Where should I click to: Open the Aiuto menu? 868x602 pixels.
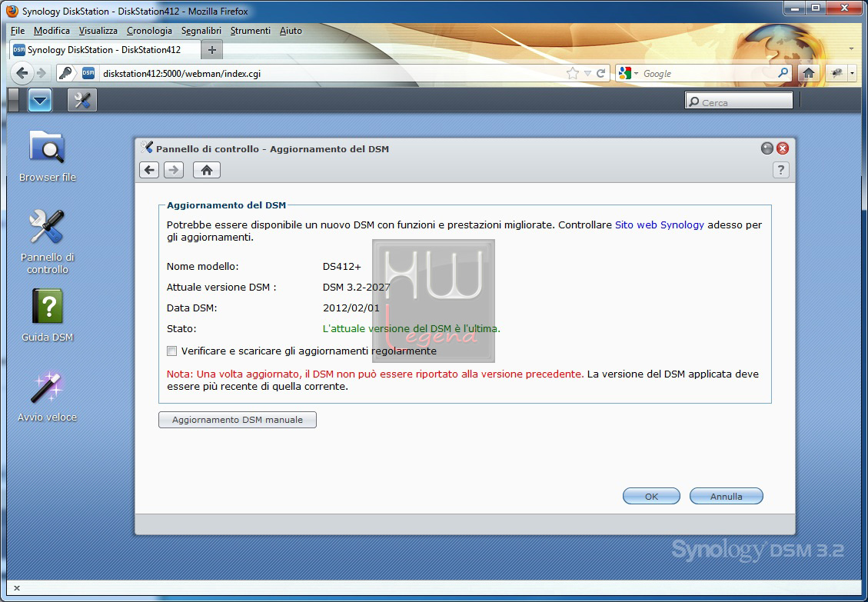(291, 31)
